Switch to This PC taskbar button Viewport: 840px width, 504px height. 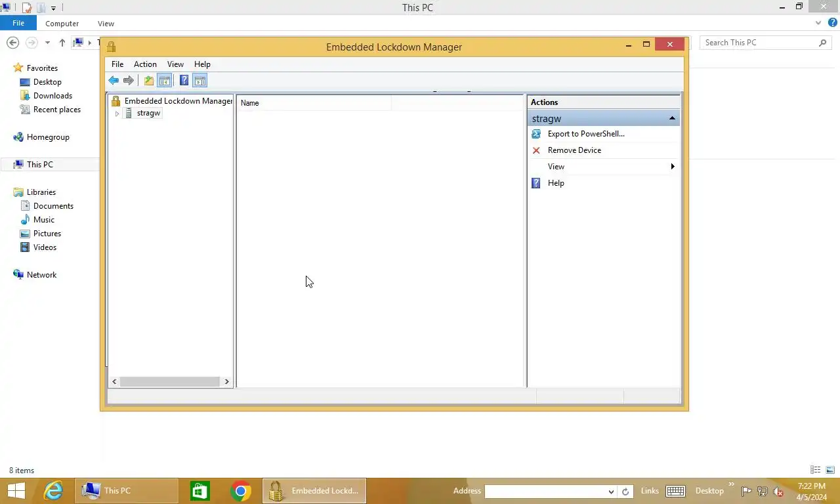(127, 491)
